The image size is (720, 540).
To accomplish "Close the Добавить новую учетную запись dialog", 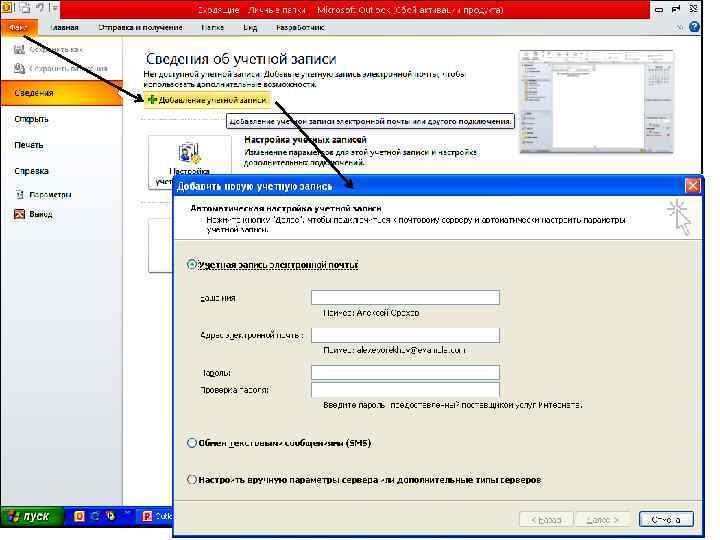I will click(692, 186).
